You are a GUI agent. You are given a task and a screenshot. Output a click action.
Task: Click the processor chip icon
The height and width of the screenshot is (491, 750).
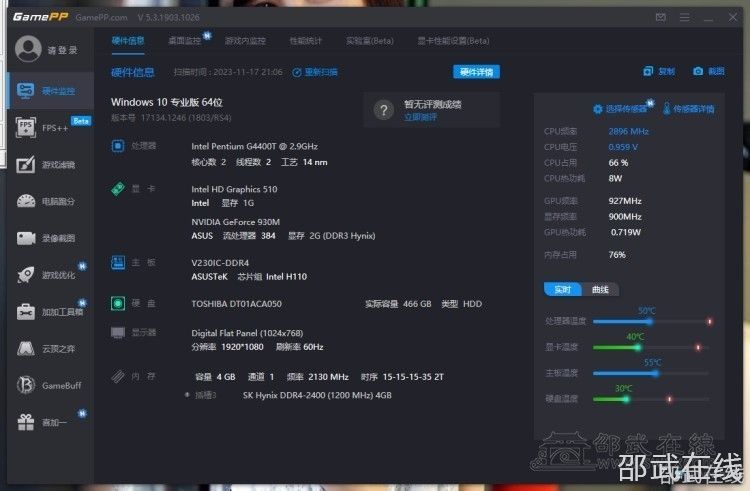point(118,146)
